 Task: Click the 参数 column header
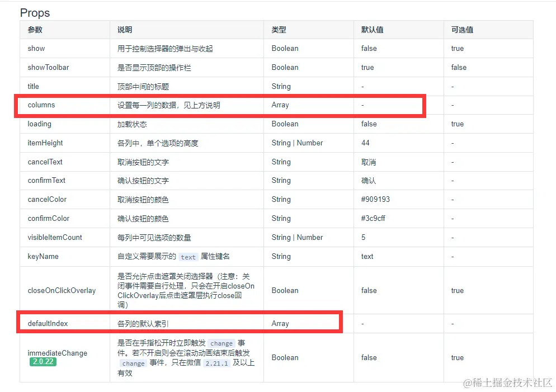coord(35,30)
